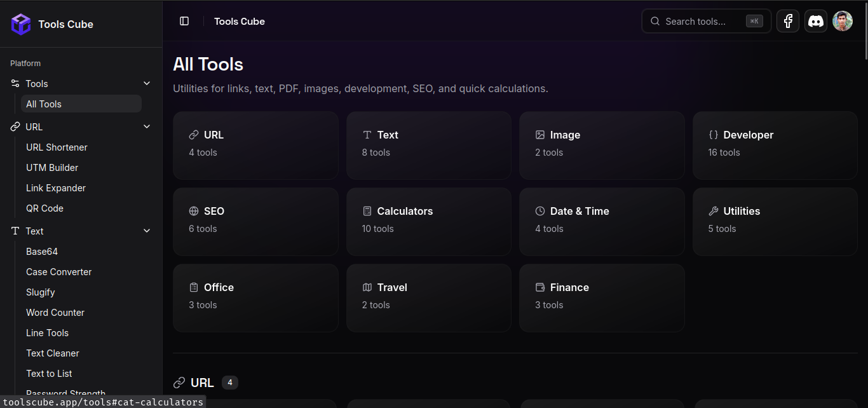
Task: Click the calculator icon on Calculators card
Action: (367, 211)
